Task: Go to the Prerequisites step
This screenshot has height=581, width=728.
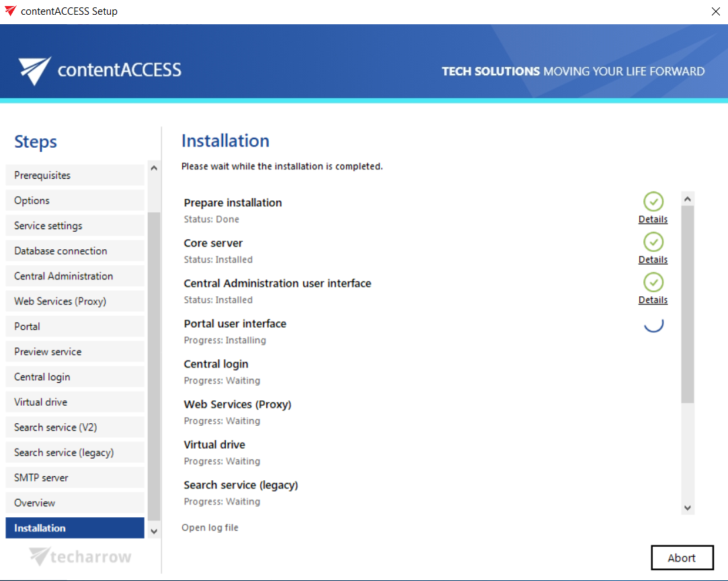Action: click(x=75, y=175)
